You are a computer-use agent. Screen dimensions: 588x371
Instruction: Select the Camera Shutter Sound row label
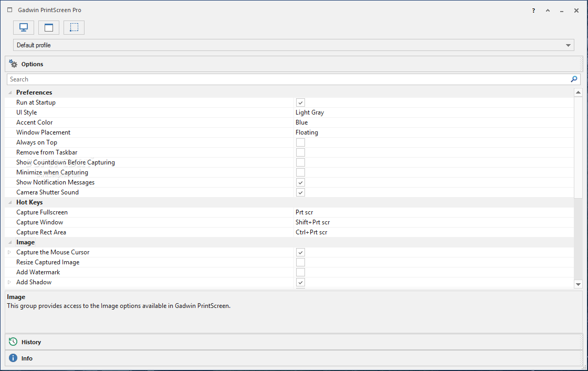(x=48, y=192)
